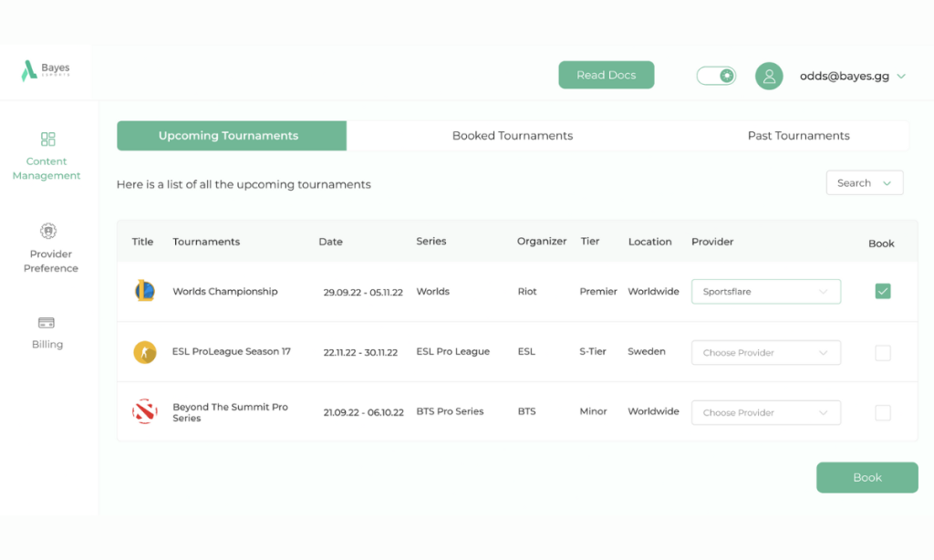Open Content Management grid icon
The image size is (934, 560).
(48, 139)
